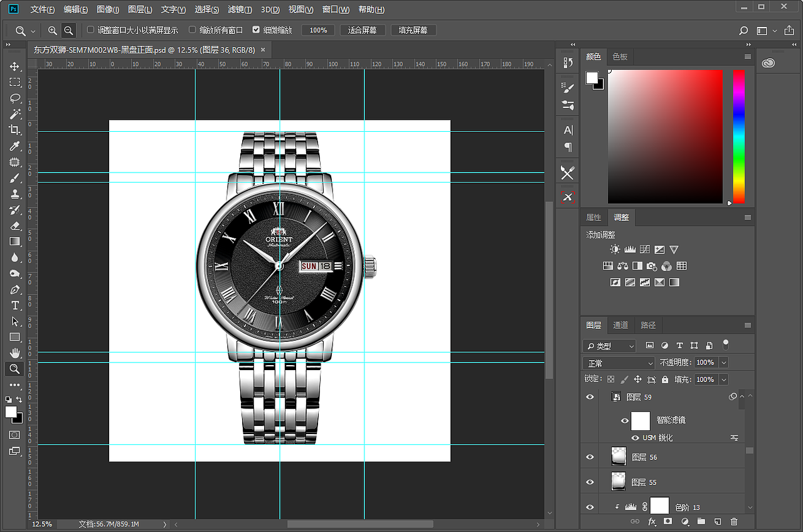Select the Crop tool
The width and height of the screenshot is (803, 532).
(x=14, y=130)
